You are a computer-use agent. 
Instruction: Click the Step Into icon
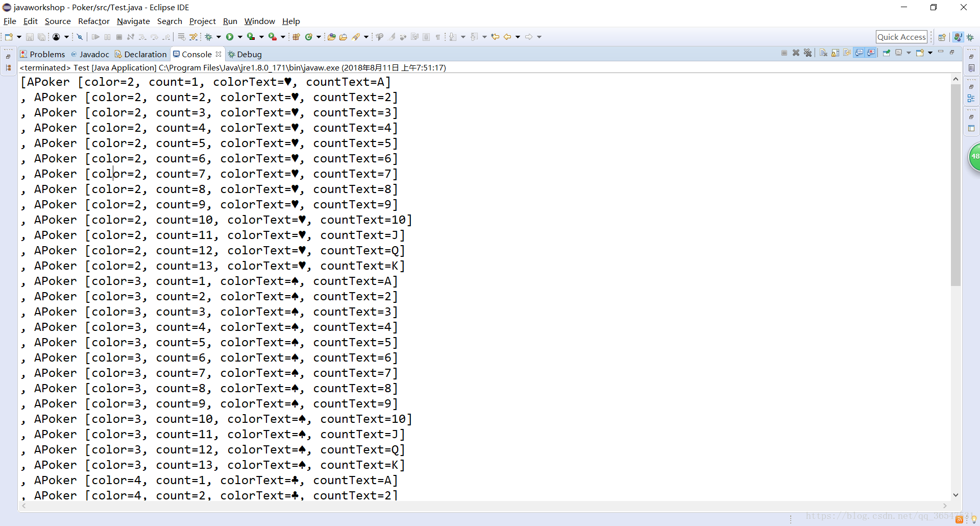(142, 37)
